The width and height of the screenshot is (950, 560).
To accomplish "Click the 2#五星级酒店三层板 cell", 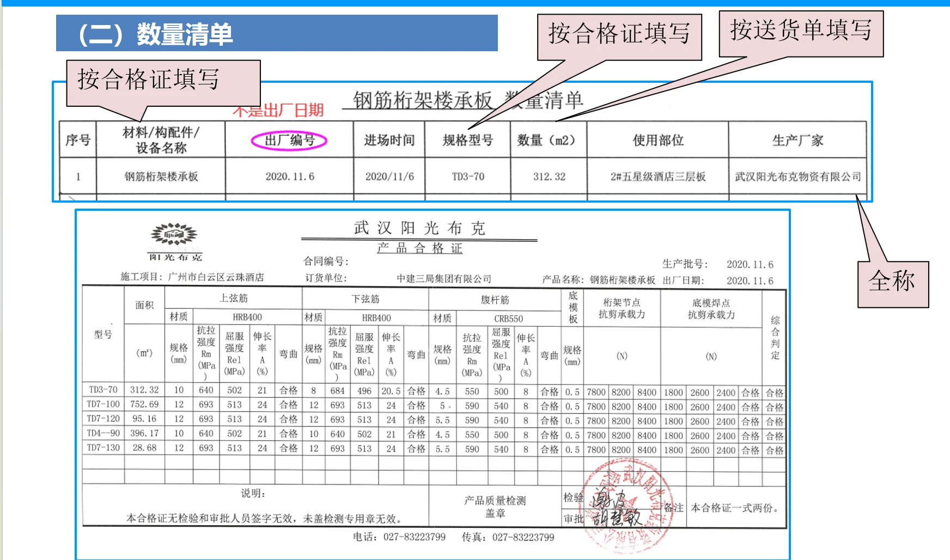I will (657, 176).
